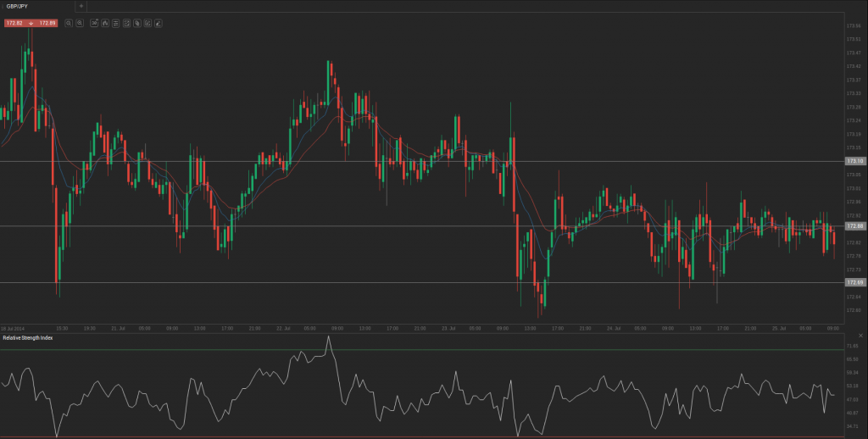The image size is (868, 439).
Task: Click the 172.82 bid price button
Action: pyautogui.click(x=14, y=23)
